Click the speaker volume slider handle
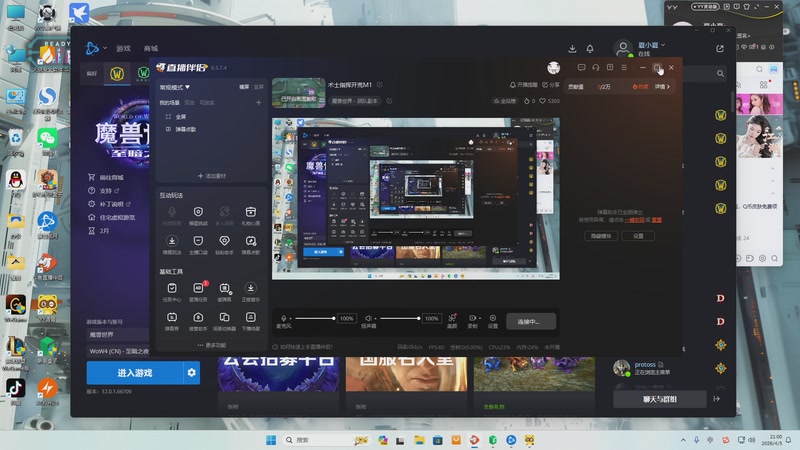 point(418,318)
